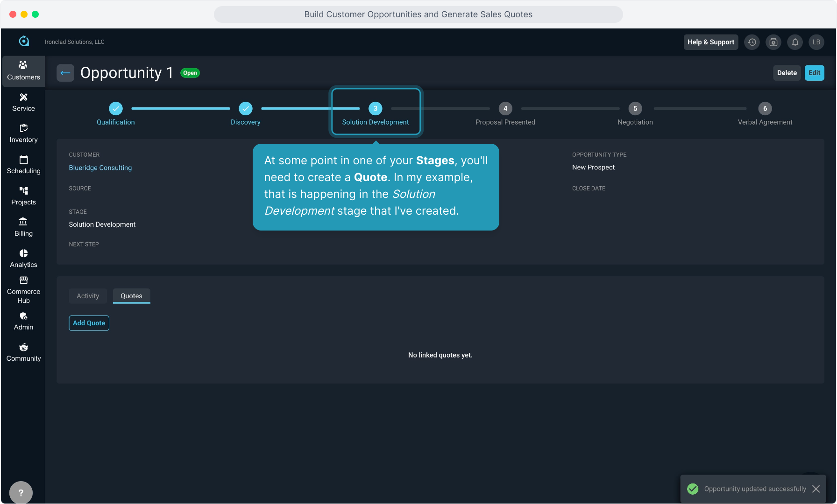This screenshot has height=504, width=837.
Task: Delete the opportunity using Delete button
Action: 787,73
